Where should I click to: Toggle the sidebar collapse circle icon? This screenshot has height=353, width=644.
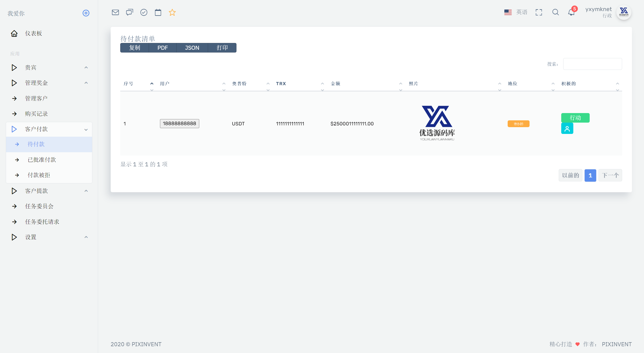coord(86,13)
